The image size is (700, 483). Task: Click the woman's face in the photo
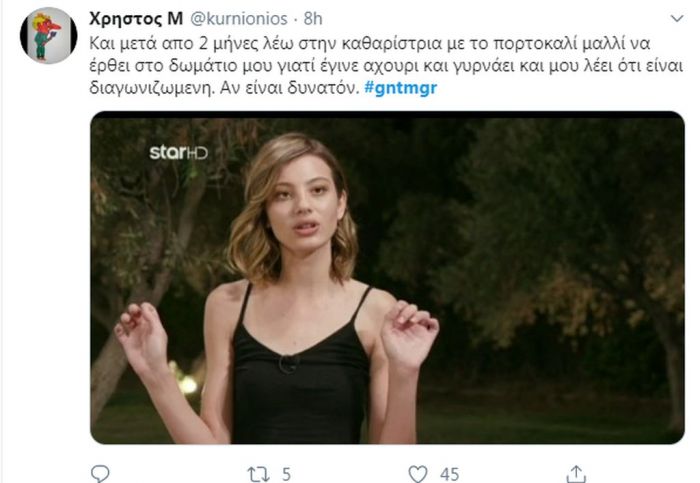pyautogui.click(x=304, y=200)
